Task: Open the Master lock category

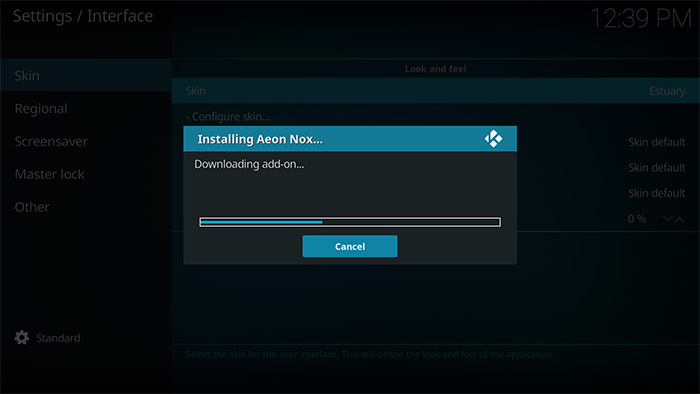Action: [x=85, y=174]
